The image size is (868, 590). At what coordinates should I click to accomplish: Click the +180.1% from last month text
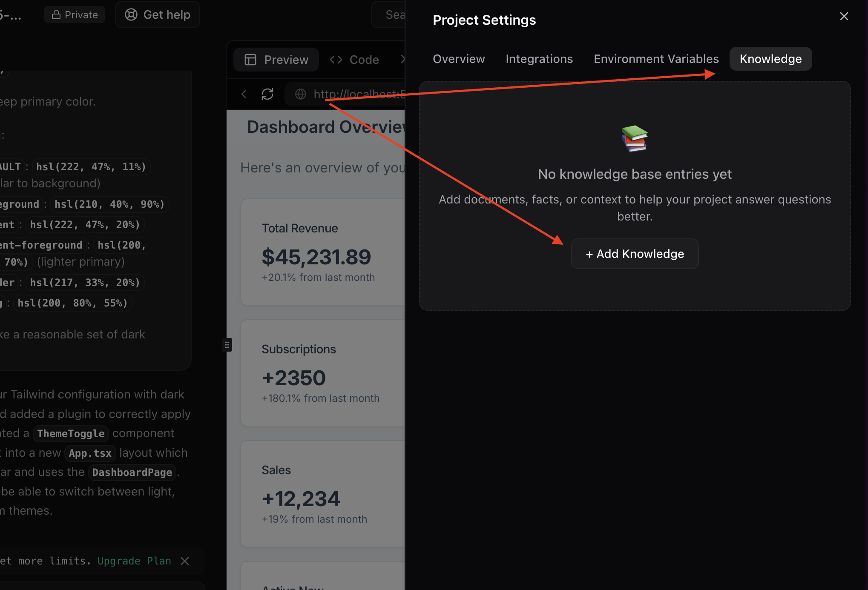(321, 398)
